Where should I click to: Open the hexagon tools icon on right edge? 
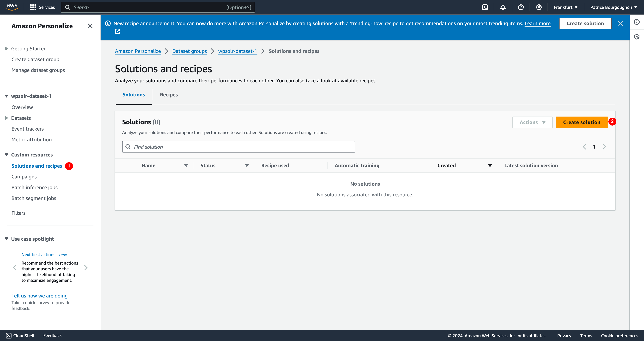click(x=637, y=37)
